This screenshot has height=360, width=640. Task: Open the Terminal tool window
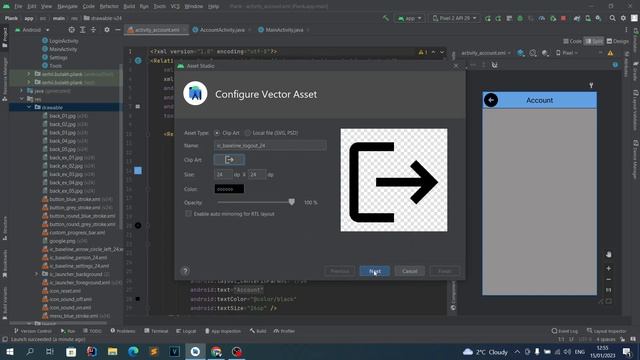[156, 331]
